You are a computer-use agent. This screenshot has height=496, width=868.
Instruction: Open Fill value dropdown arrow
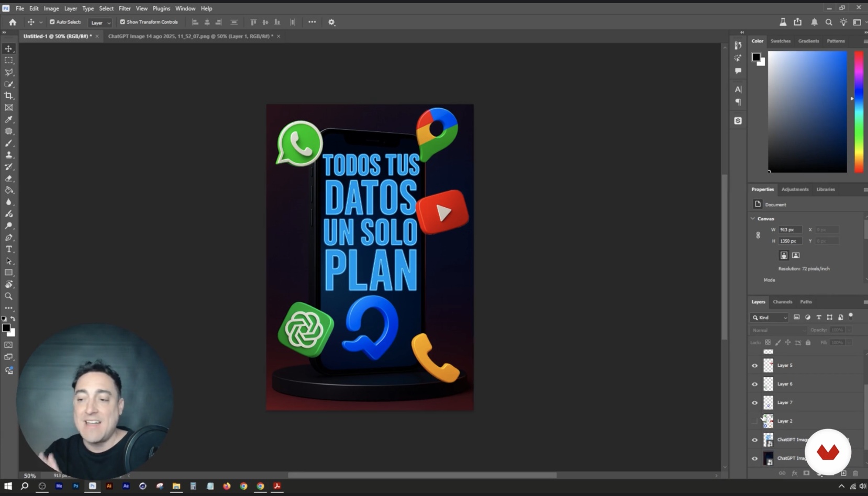click(849, 343)
